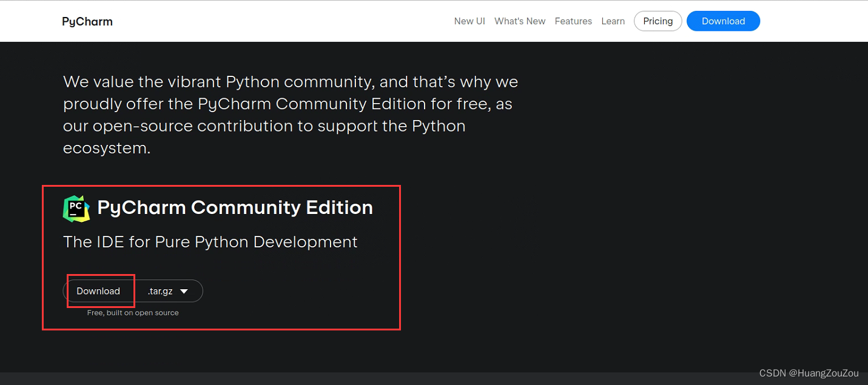Download PyCharm Community Edition

[98, 291]
